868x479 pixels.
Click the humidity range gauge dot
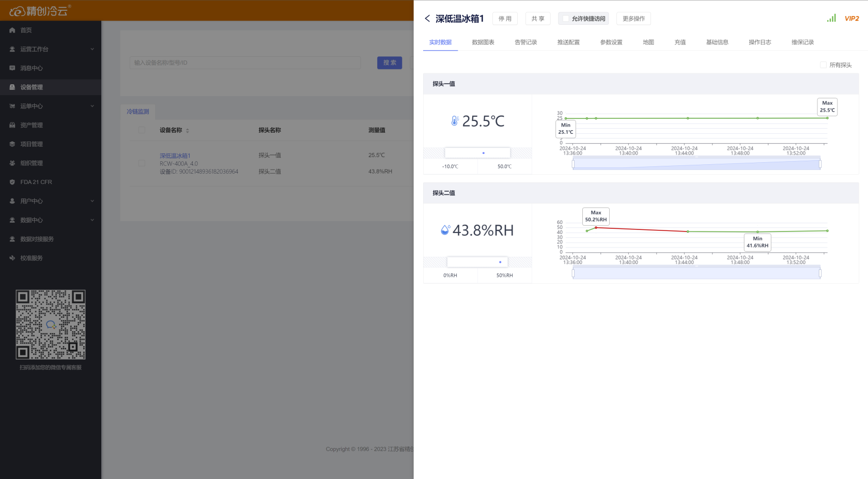[500, 262]
